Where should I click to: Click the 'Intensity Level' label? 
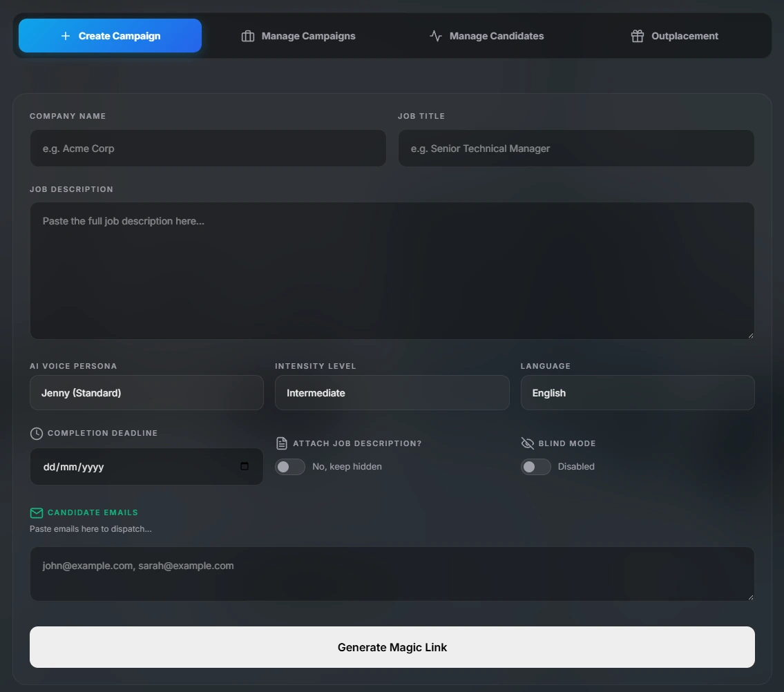point(316,366)
